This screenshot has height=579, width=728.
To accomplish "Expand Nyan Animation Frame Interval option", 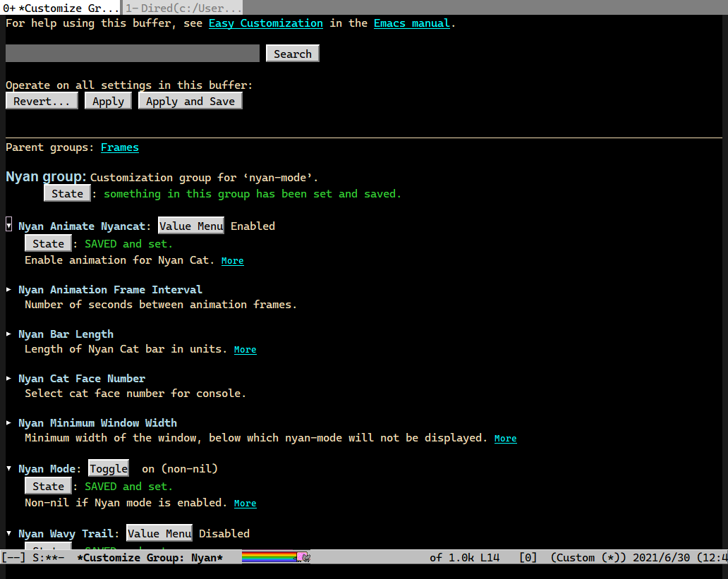I will [x=9, y=289].
